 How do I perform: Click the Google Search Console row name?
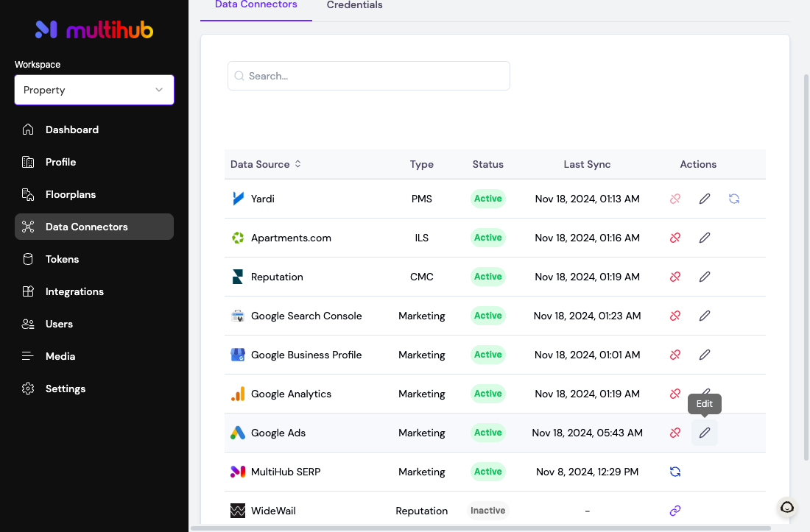(x=306, y=316)
